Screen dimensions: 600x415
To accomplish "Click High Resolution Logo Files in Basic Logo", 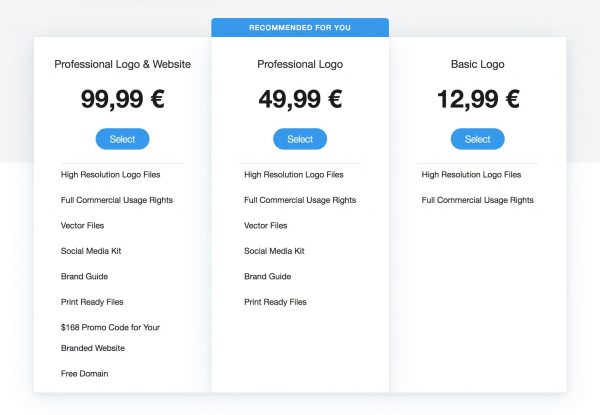I will [x=471, y=175].
